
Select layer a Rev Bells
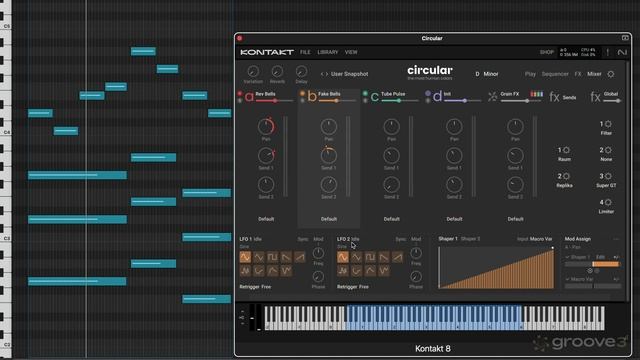pos(265,94)
